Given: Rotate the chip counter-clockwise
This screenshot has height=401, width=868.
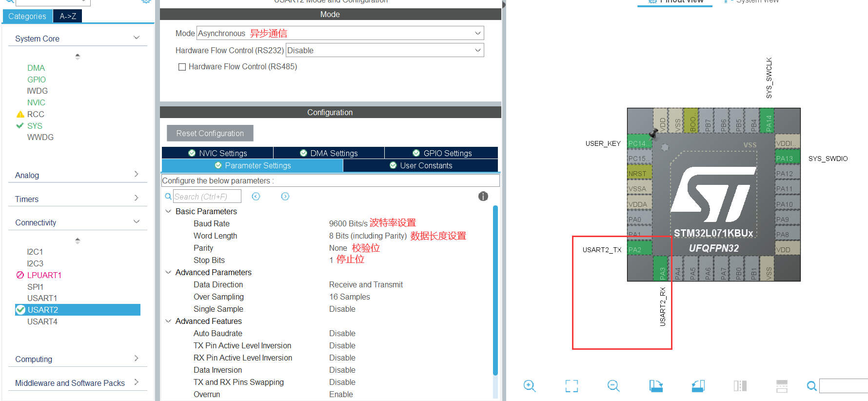Looking at the screenshot, I should pos(698,386).
